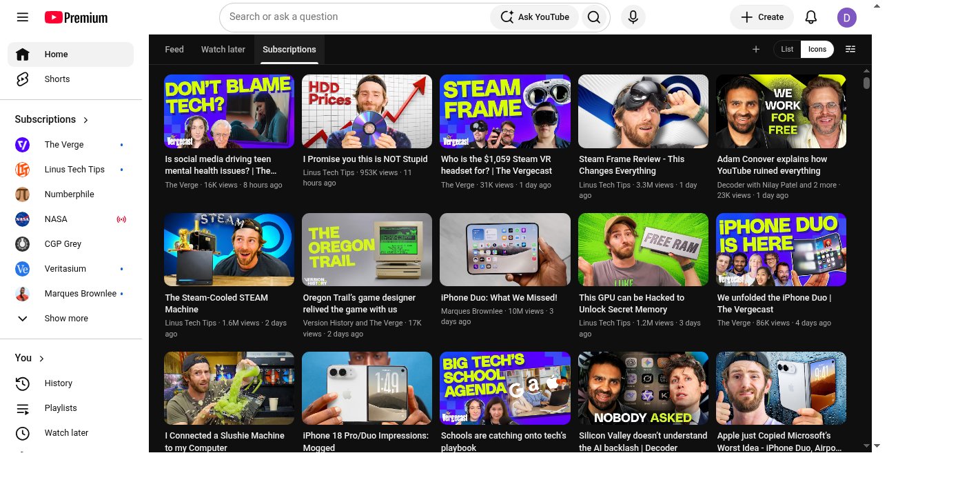This screenshot has height=502, width=980.
Task: Open the 'Nobody Asked' Decoder thumbnail
Action: tap(643, 388)
